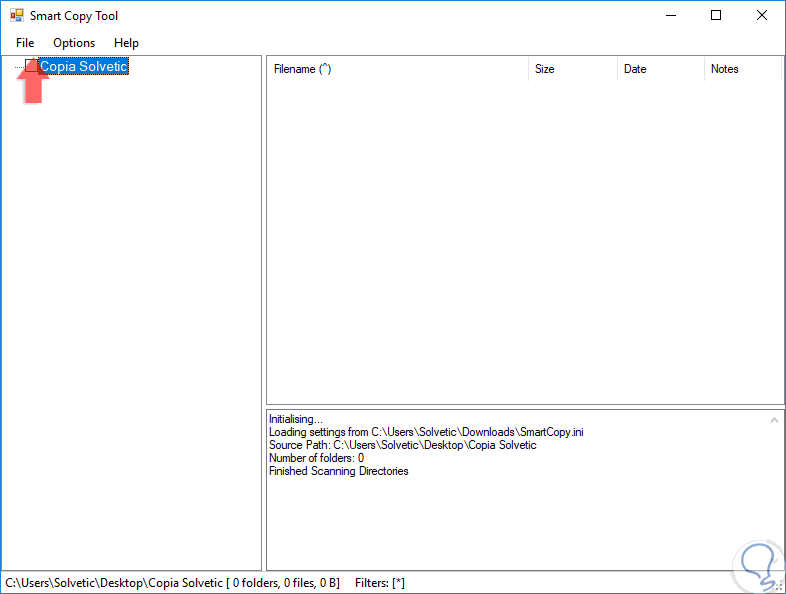Tick the Copia Solvetic folder checkbox

(x=32, y=66)
